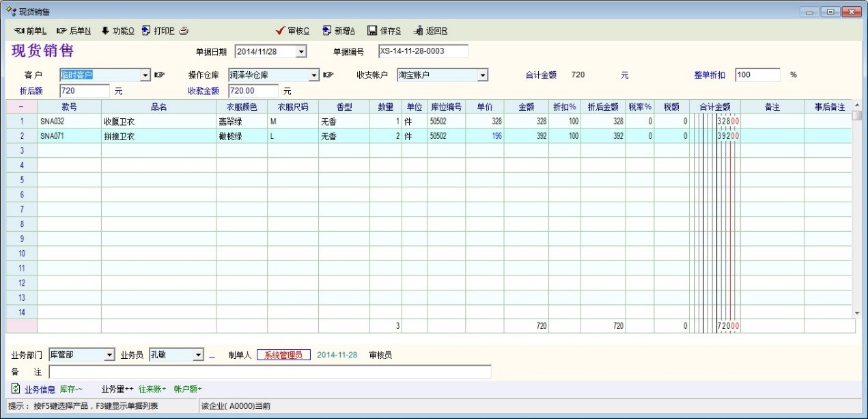The height and width of the screenshot is (419, 868).
Task: Open the 单据日期 date dropdown
Action: [x=301, y=52]
